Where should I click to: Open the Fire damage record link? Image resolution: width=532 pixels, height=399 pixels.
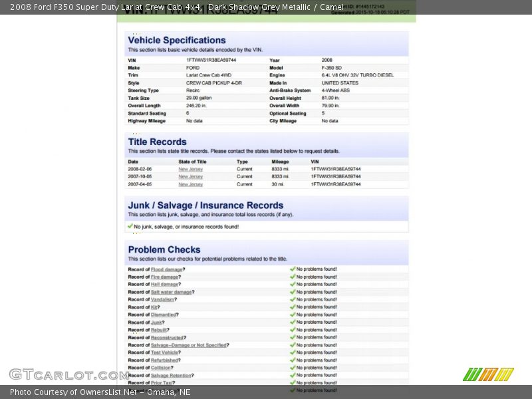[164, 277]
